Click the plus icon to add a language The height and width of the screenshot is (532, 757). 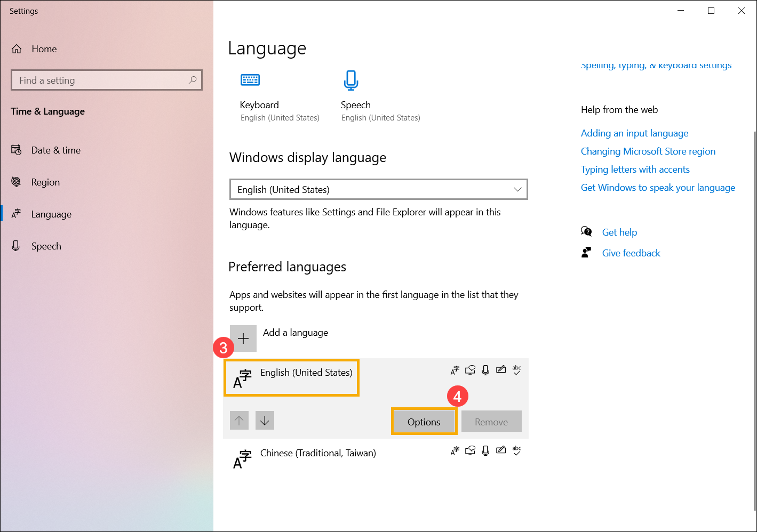pyautogui.click(x=243, y=338)
